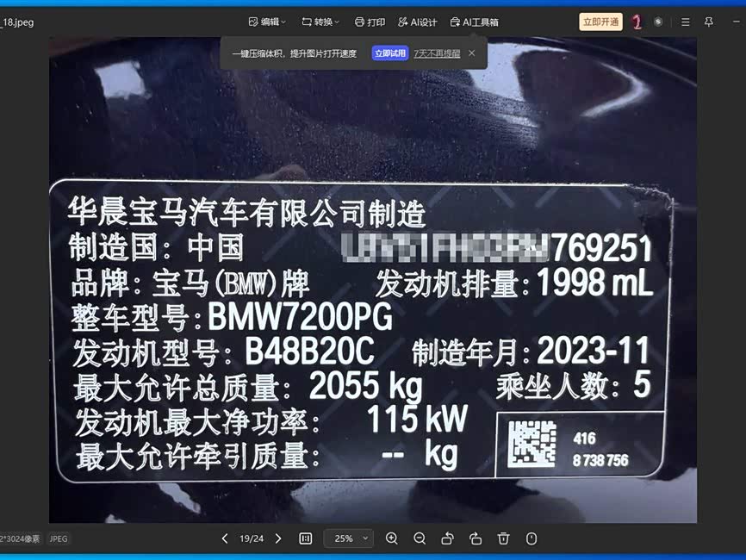This screenshot has width=746, height=560.
Task: Click the mouse-shaped icon in bottom toolbar
Action: [532, 538]
